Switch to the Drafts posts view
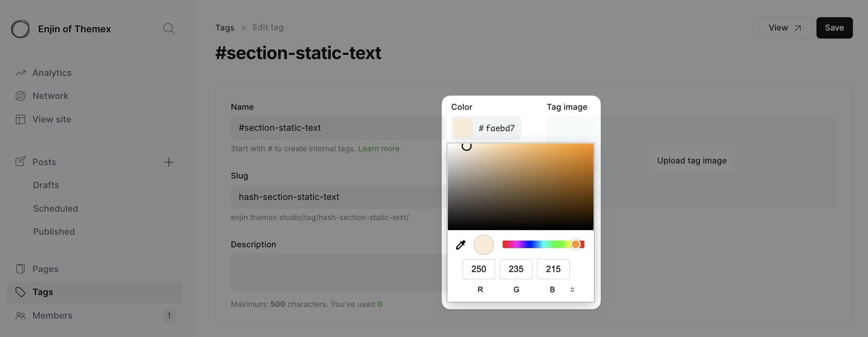The image size is (868, 337). point(46,185)
